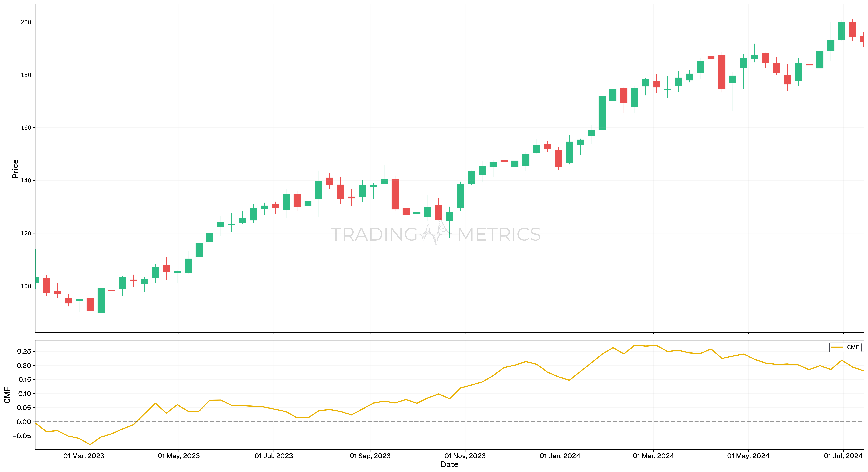
Task: Click the 01 Mar, 2023 date label
Action: (x=84, y=456)
